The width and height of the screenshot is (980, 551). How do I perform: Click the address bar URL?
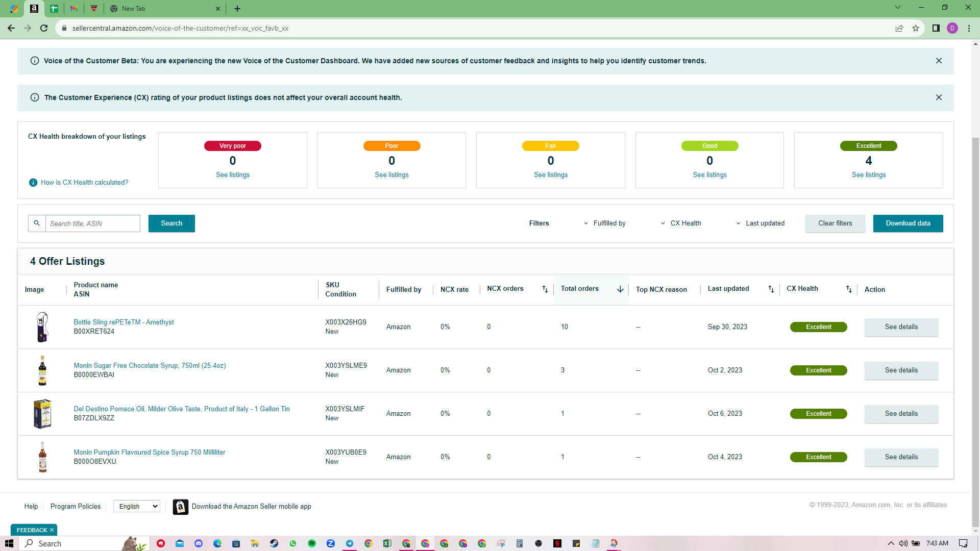180,28
